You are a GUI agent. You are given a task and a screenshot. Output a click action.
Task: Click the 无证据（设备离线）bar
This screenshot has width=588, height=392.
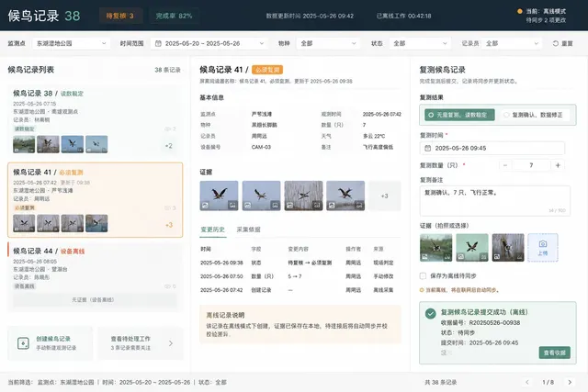pos(95,300)
